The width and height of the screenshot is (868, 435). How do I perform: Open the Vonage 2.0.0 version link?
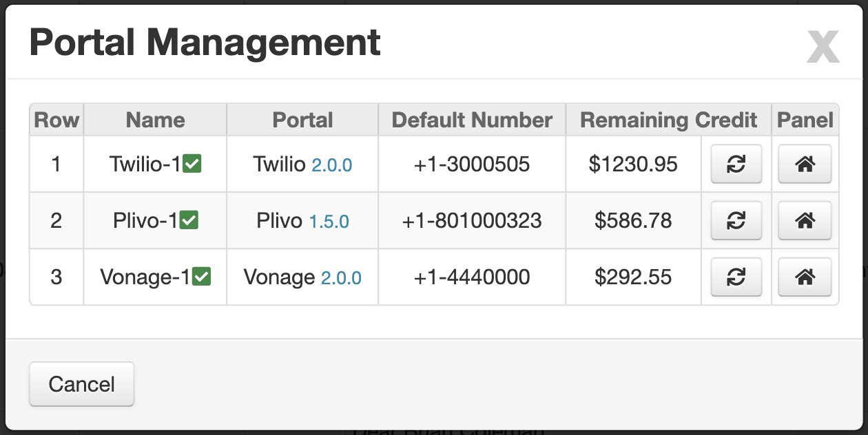[341, 278]
